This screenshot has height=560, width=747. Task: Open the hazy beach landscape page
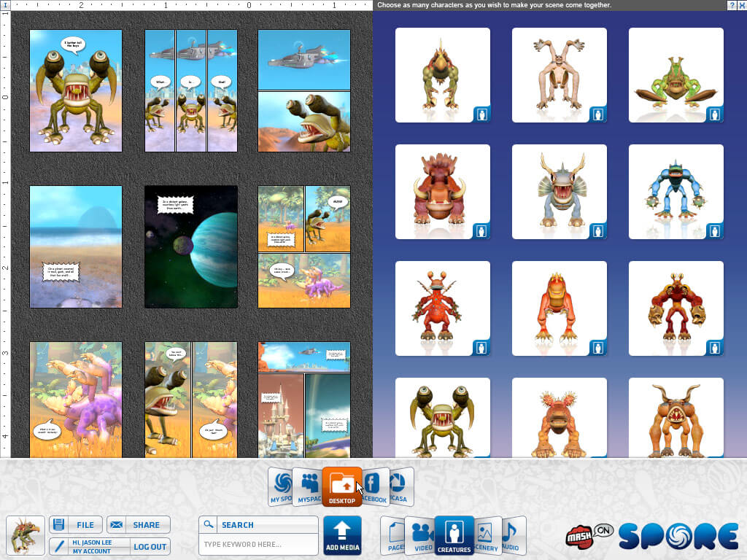pos(76,246)
